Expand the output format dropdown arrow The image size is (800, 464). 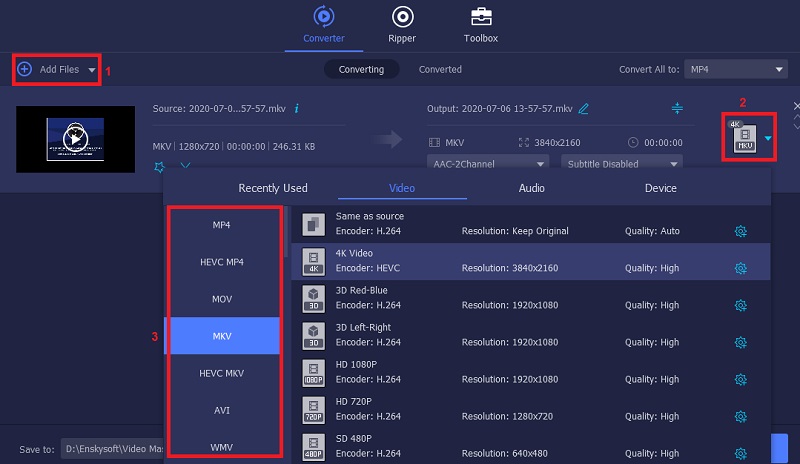pos(768,138)
